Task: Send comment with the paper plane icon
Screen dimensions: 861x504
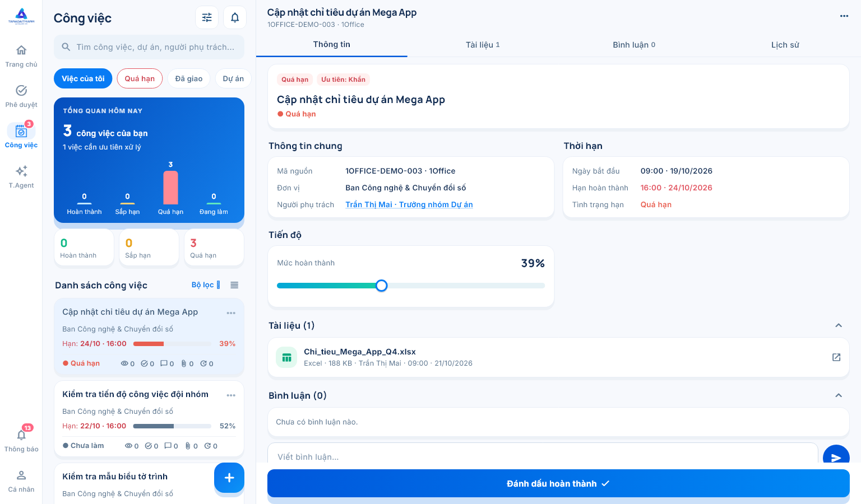Action: [x=836, y=458]
